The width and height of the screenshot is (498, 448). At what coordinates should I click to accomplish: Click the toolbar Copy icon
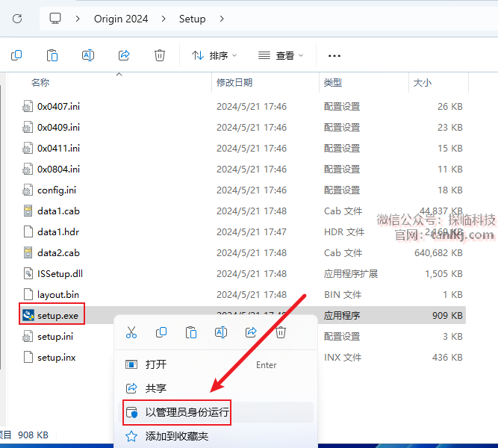pos(16,55)
